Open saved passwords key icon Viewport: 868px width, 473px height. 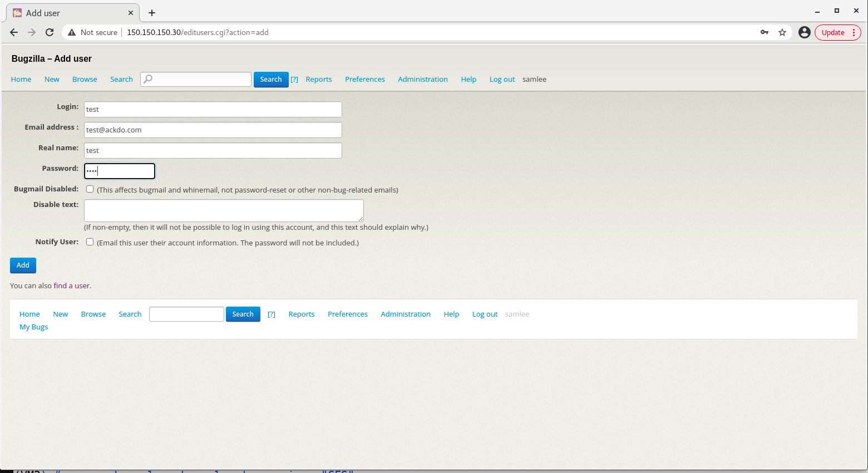pyautogui.click(x=765, y=32)
